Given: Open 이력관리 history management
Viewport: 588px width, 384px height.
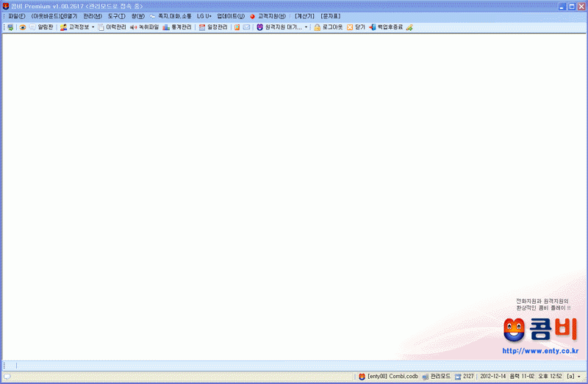Looking at the screenshot, I should (x=116, y=27).
